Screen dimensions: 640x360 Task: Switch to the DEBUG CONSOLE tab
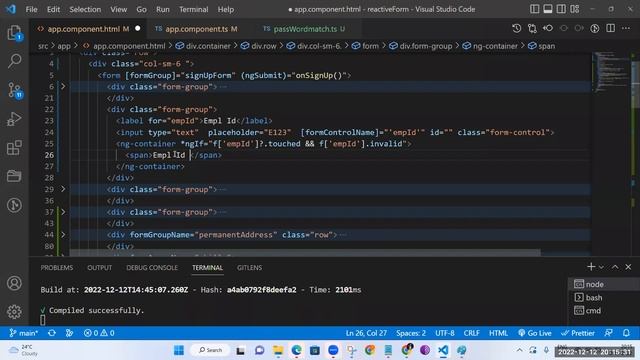152,268
